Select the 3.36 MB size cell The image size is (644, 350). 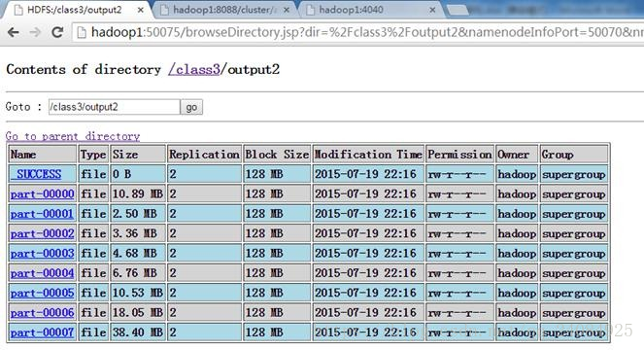point(138,233)
